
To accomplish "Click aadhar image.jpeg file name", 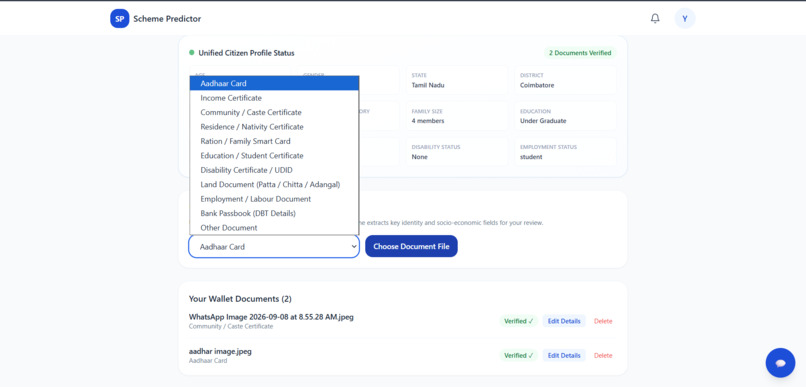I will 220,351.
